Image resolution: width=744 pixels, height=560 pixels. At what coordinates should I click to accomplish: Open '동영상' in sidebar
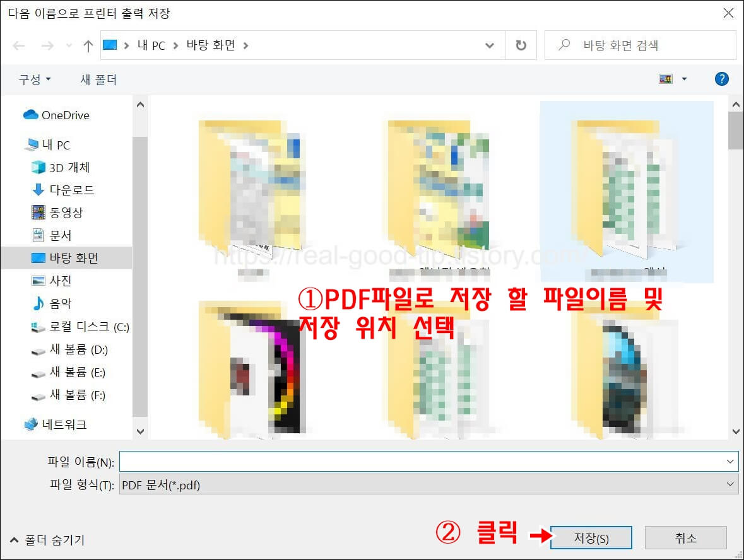(66, 213)
